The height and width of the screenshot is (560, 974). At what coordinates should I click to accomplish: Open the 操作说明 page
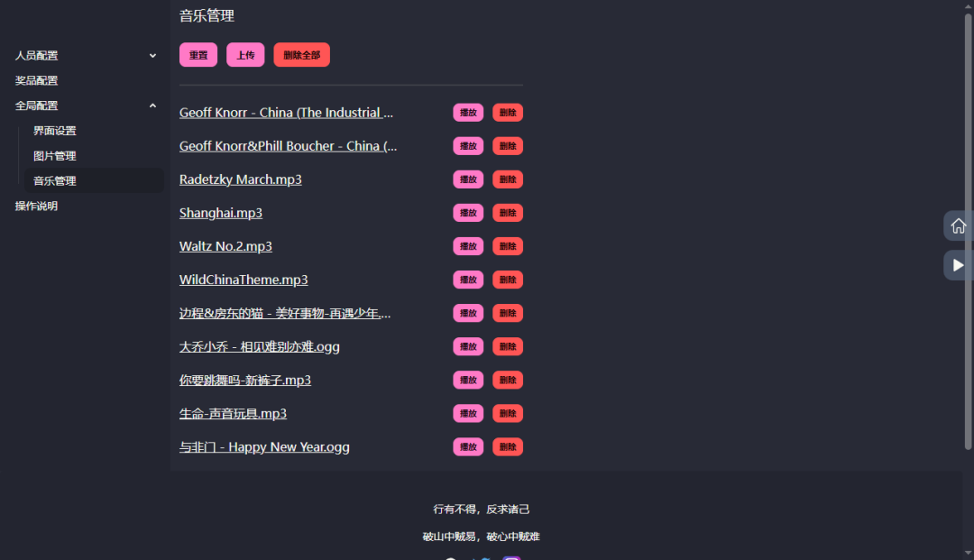pos(36,206)
